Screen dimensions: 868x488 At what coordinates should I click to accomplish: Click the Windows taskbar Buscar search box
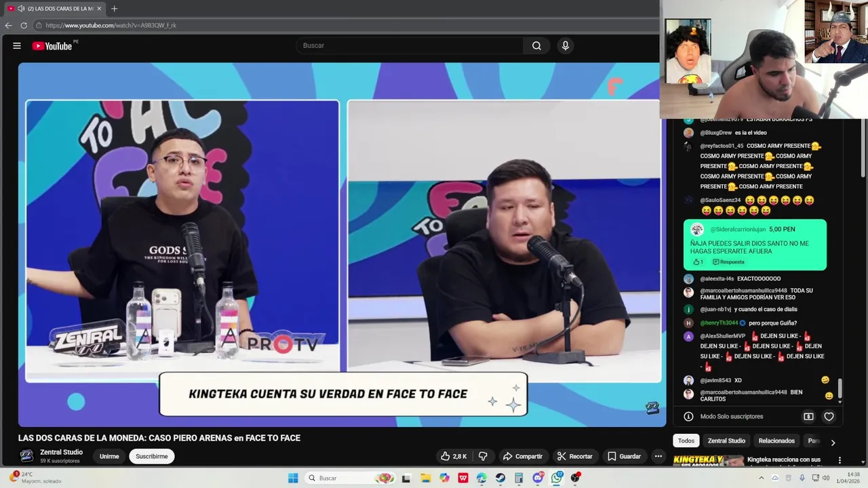350,478
